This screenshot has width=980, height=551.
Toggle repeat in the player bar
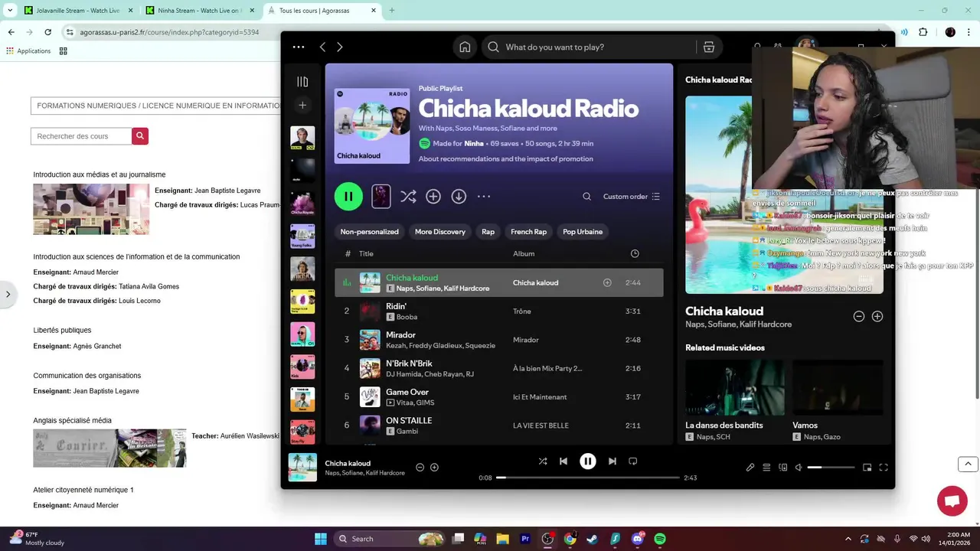pyautogui.click(x=633, y=461)
